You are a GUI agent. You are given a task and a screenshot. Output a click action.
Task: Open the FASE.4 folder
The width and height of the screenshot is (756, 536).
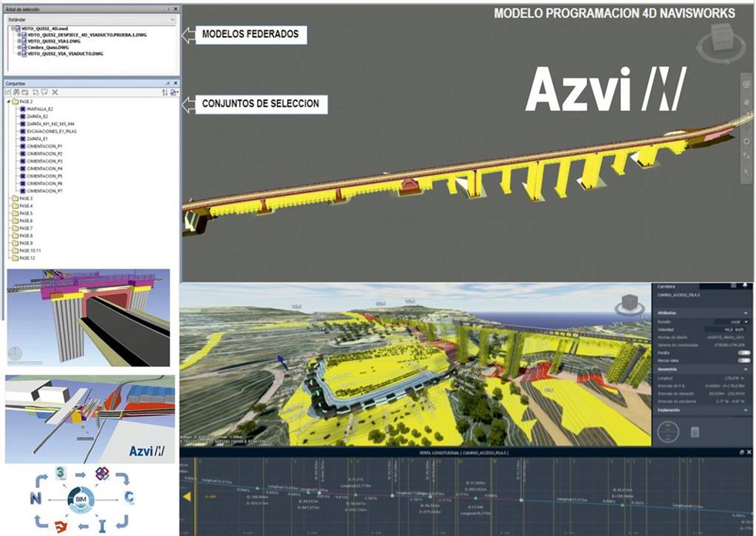(x=22, y=206)
